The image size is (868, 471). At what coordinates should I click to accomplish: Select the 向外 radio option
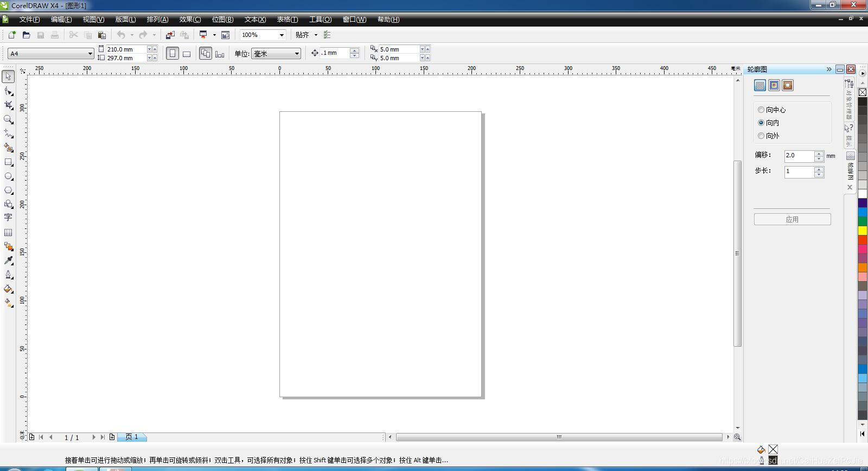(761, 136)
